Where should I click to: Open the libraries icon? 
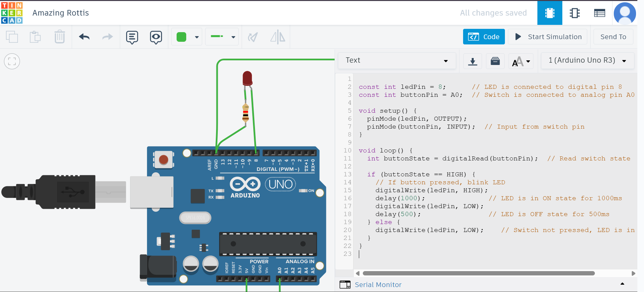(495, 61)
